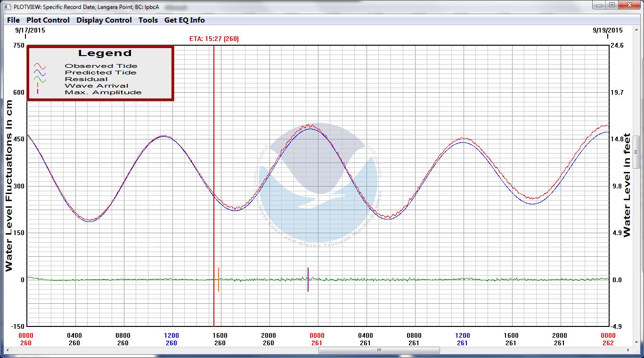Click the 9/17/2015 start date label

click(x=30, y=30)
